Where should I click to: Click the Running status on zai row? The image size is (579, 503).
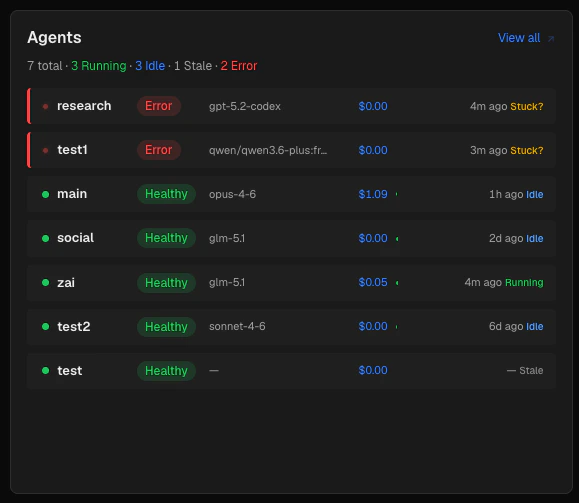524,283
